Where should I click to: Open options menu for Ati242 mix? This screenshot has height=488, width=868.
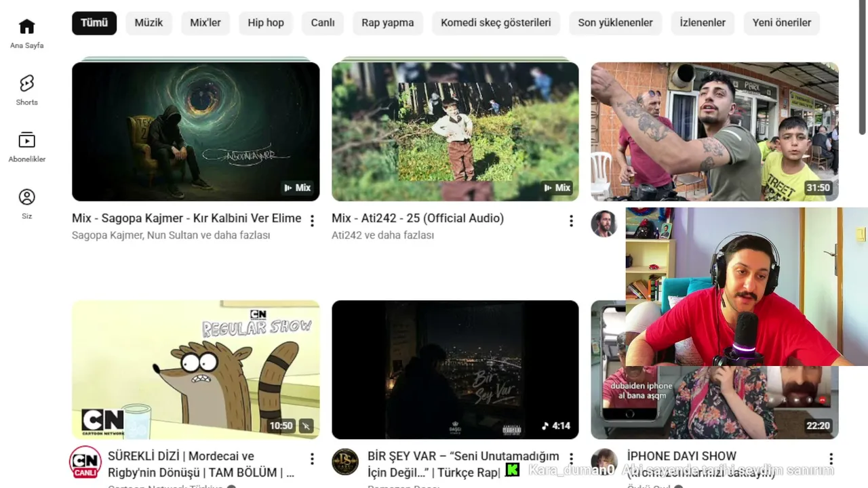[x=571, y=220]
